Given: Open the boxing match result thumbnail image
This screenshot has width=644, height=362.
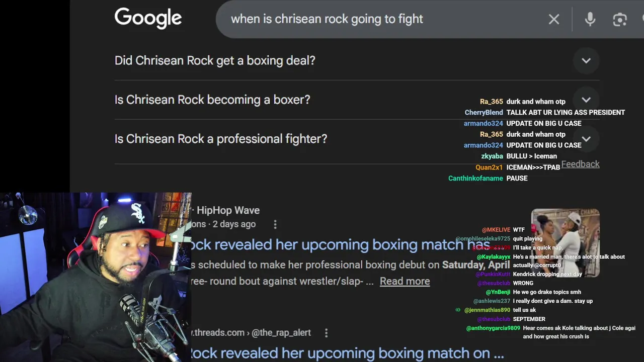Looking at the screenshot, I should tap(566, 243).
